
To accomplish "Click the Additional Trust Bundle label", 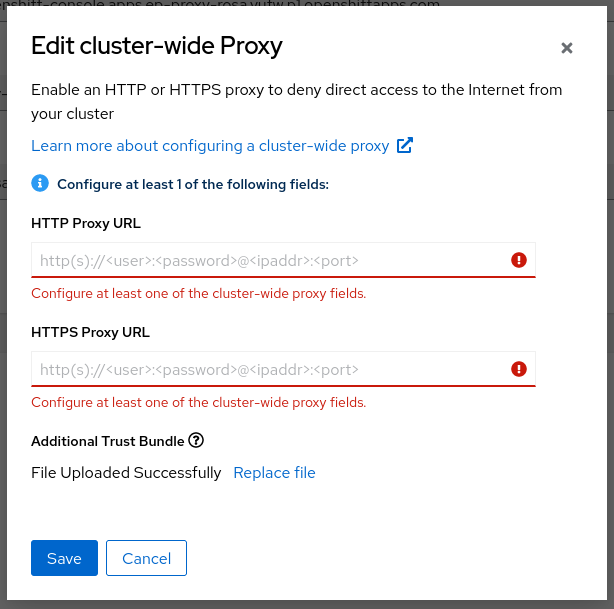I will pos(108,441).
